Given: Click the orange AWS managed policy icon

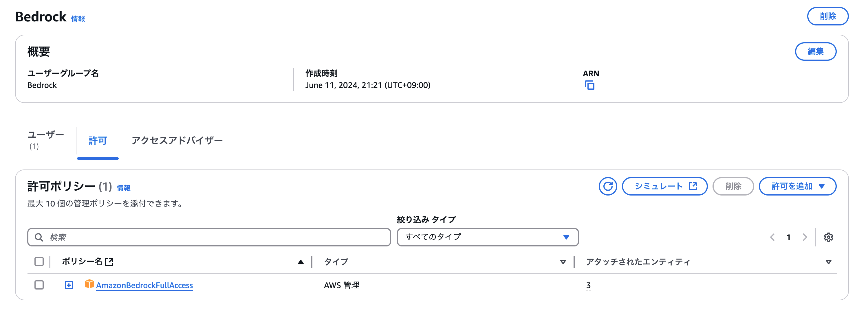Looking at the screenshot, I should [89, 284].
